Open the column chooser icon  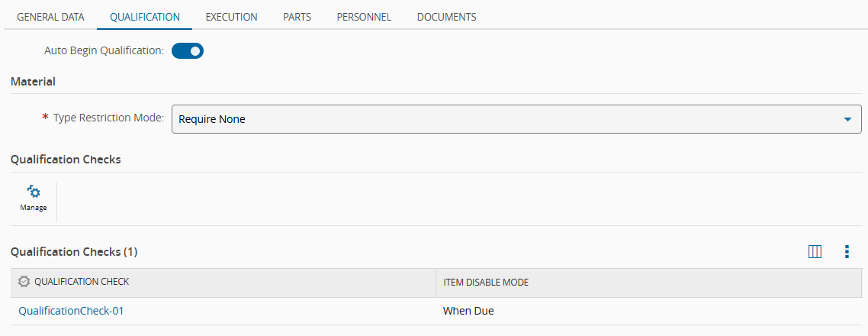point(815,252)
